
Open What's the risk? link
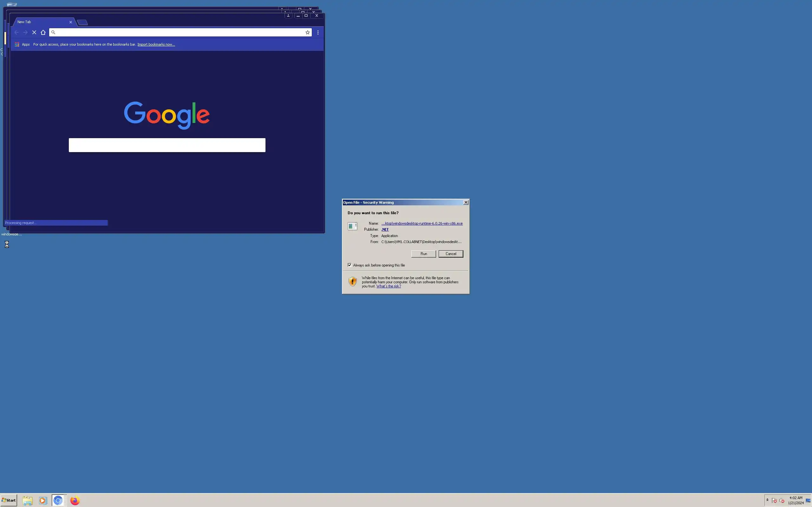388,286
